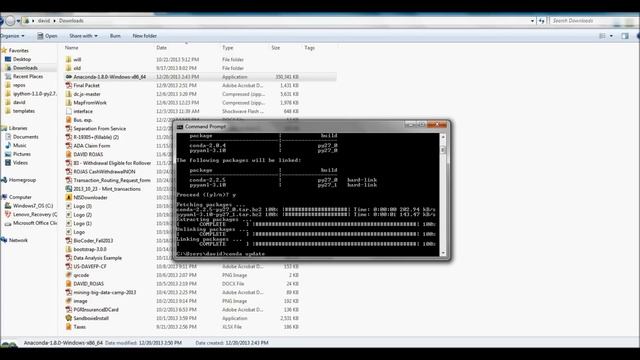Click the Computer icon in sidebar
Image resolution: width=640 pixels, height=360 pixels.
coord(4,197)
